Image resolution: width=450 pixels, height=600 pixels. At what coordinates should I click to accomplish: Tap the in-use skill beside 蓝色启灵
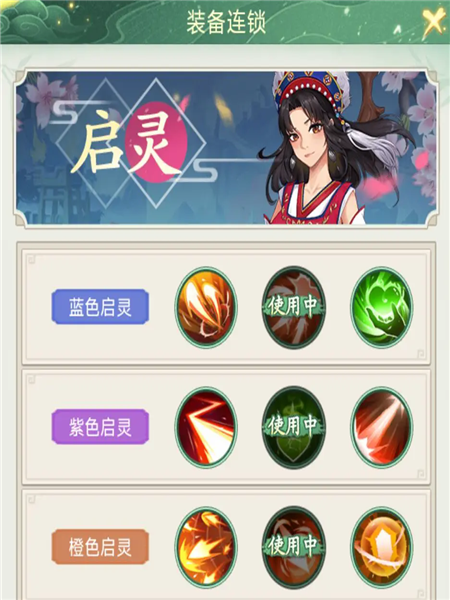click(x=294, y=307)
